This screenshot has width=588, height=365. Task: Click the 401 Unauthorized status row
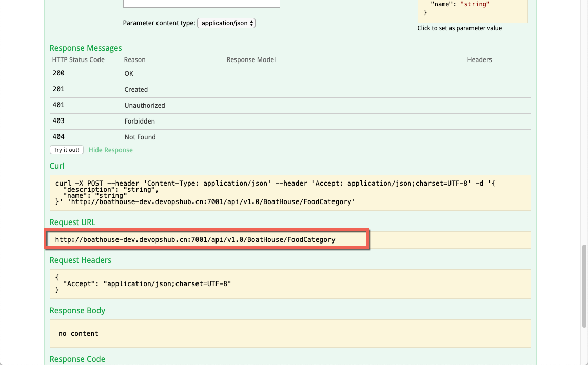click(x=290, y=105)
